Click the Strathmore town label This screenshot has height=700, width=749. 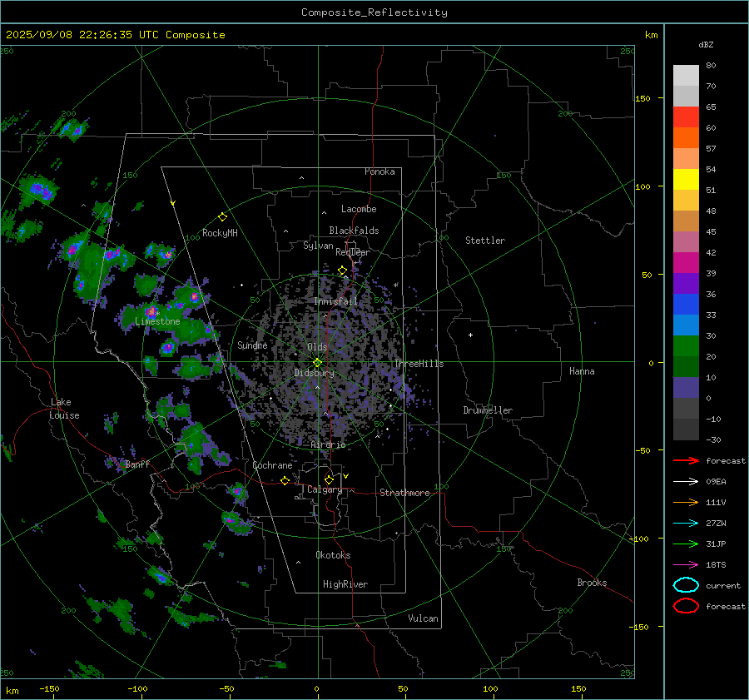(x=404, y=493)
